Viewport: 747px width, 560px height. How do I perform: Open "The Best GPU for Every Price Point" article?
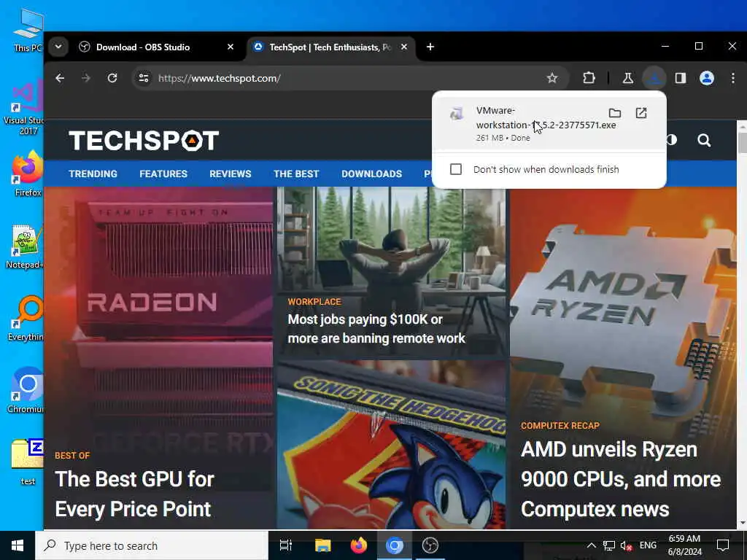click(135, 494)
